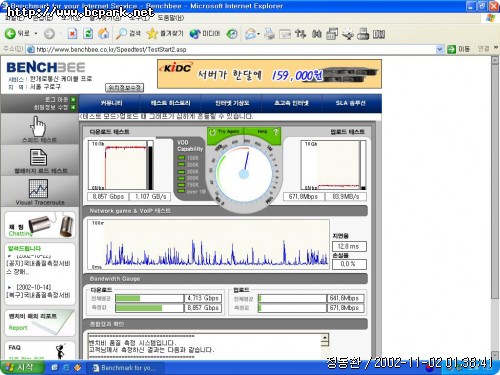Click the DW toolbar icon

pos(379,34)
